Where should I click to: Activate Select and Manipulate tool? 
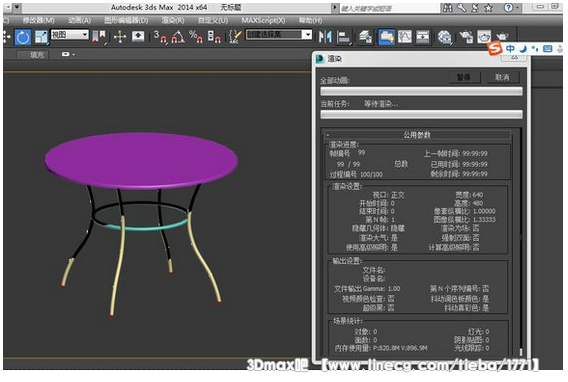tap(120, 37)
